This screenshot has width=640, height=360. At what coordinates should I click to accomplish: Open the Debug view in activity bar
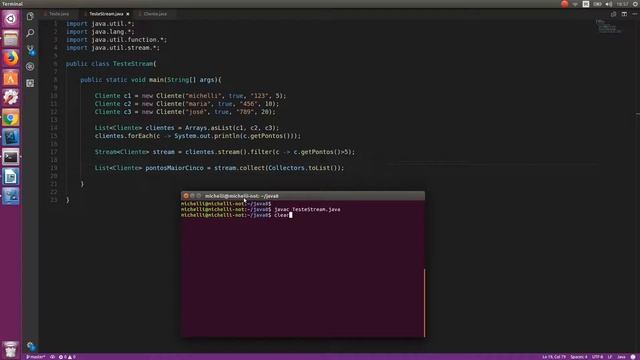(30, 67)
